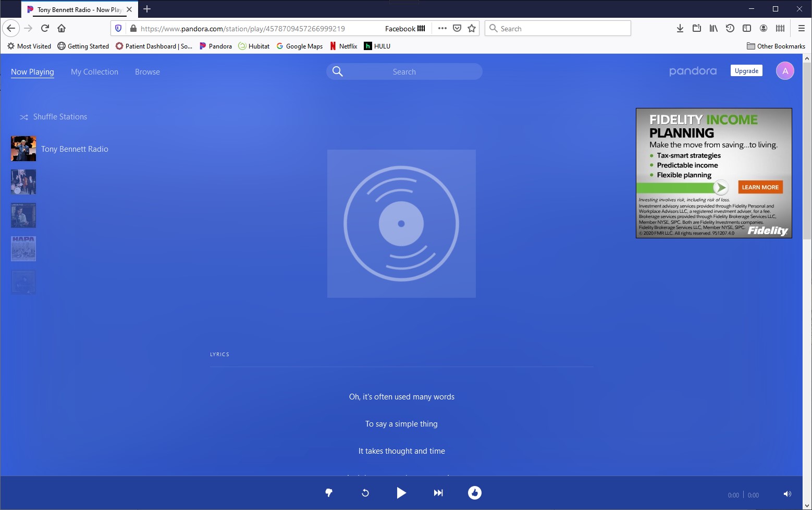812x510 pixels.
Task: Open the page actions ellipsis menu
Action: pyautogui.click(x=442, y=28)
